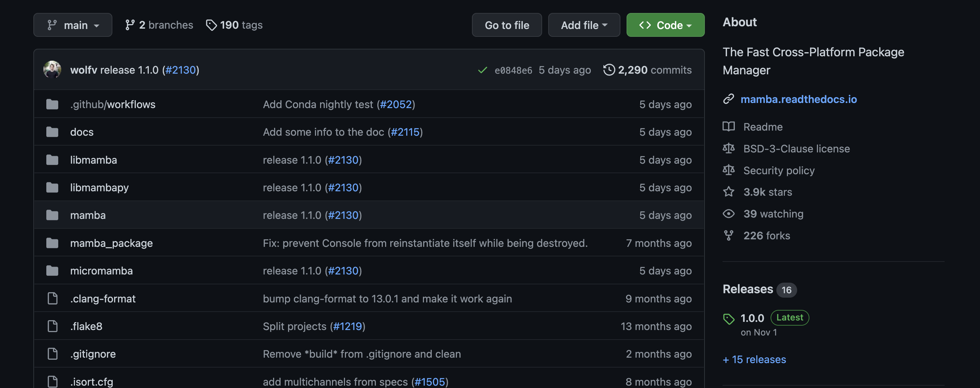Click the Security policy icon
The height and width of the screenshot is (388, 980).
pyautogui.click(x=729, y=170)
